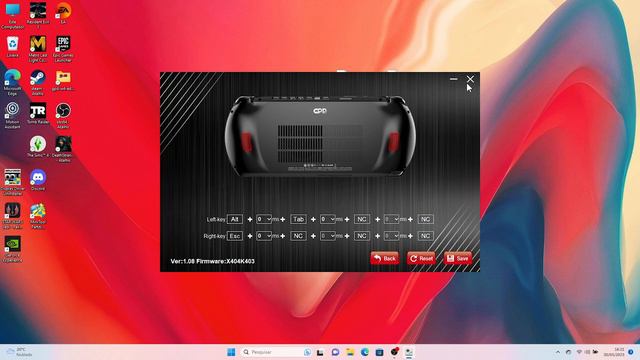
Task: Select second Right-key NC key field
Action: point(298,236)
